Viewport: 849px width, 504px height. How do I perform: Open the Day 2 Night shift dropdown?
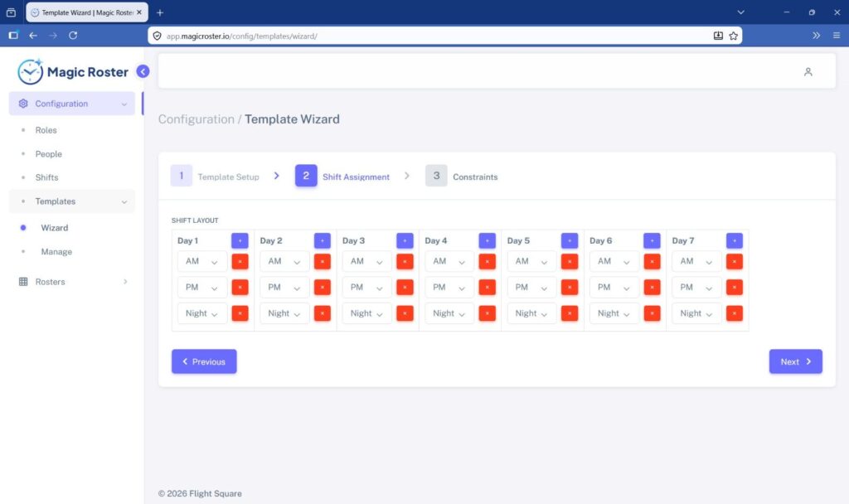click(284, 313)
